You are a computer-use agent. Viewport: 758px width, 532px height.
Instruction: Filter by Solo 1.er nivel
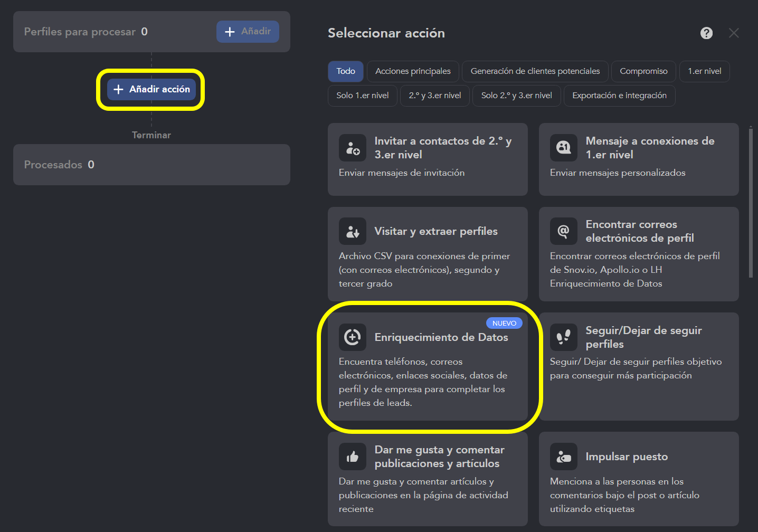[362, 96]
